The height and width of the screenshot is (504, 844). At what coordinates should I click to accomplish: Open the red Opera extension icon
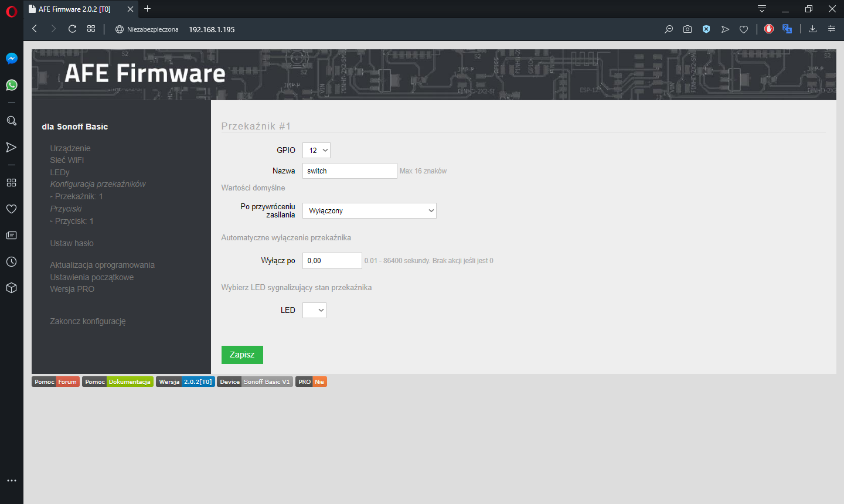pos(769,29)
